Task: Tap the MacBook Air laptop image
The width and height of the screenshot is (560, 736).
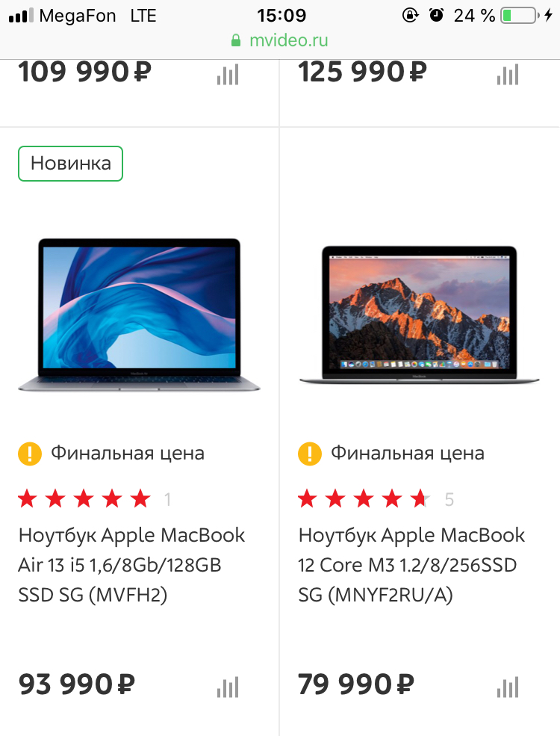Action: 139,315
